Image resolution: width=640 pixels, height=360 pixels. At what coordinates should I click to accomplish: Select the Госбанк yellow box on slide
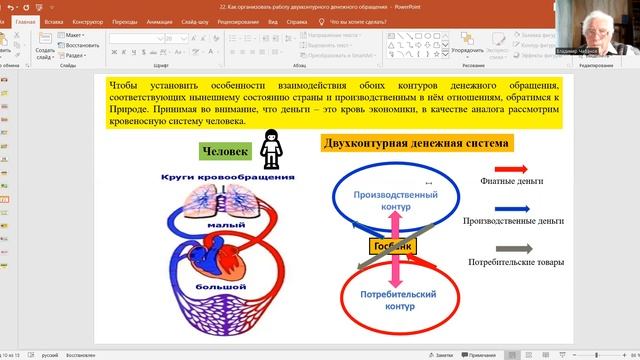point(393,246)
